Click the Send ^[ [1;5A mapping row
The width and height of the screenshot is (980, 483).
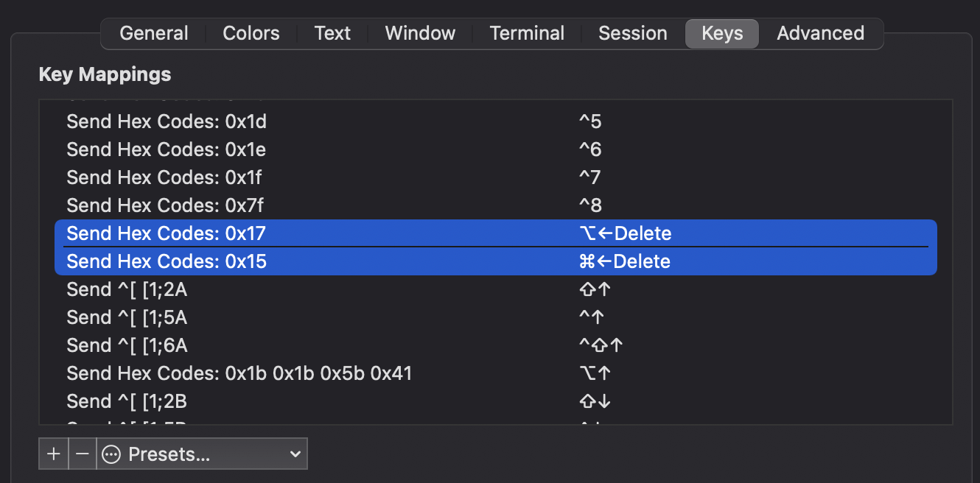pos(295,317)
